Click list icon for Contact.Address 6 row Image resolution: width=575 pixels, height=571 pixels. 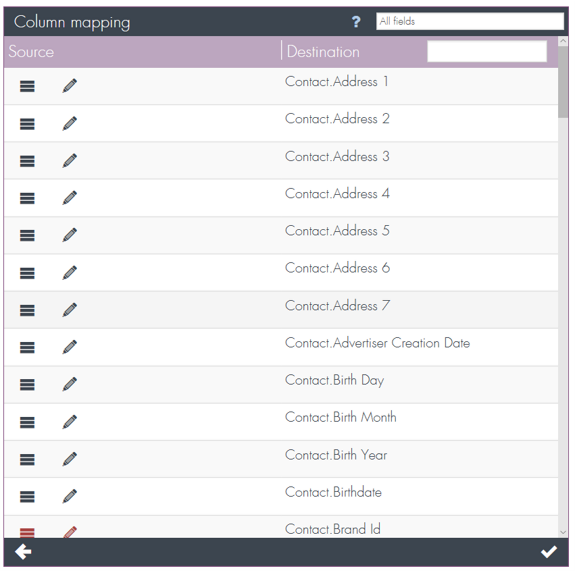[x=27, y=273]
